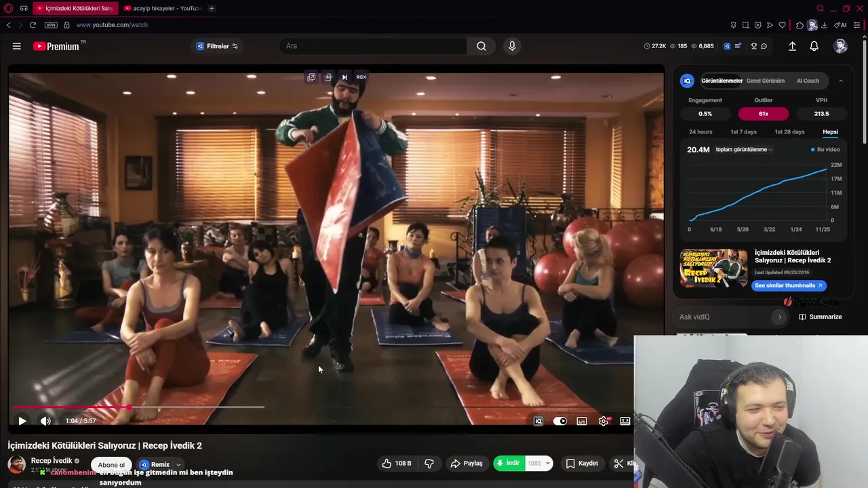The width and height of the screenshot is (868, 488).
Task: Switch to Görüntülenmeler tab in vidIQ
Action: 722,81
